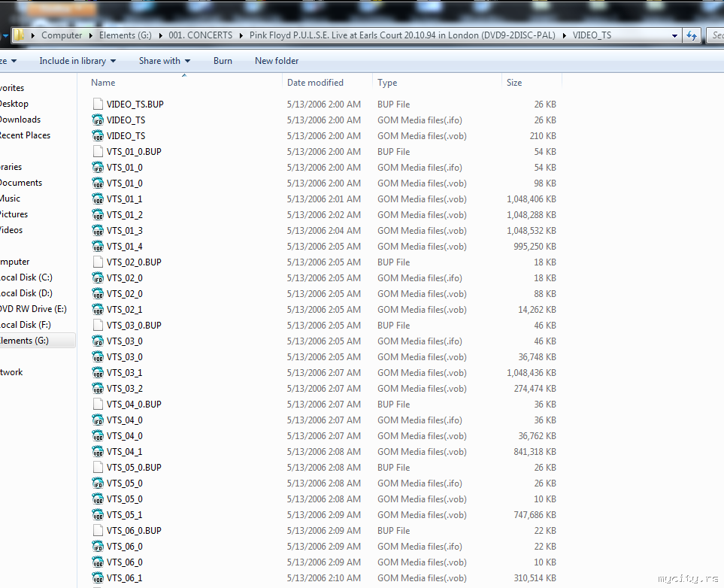Click the VIDEO_TS.BUP blank file icon
724x588 pixels.
[x=98, y=104]
